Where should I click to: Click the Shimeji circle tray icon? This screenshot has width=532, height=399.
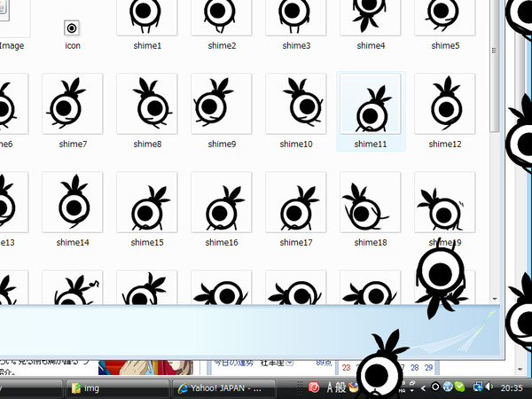point(435,387)
